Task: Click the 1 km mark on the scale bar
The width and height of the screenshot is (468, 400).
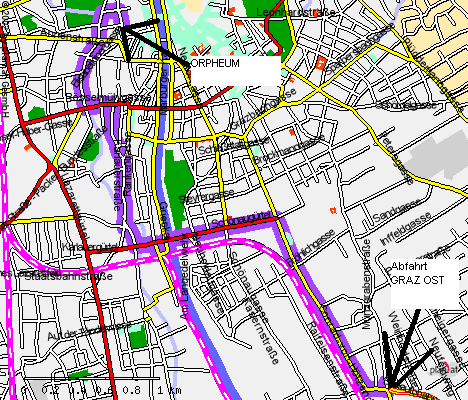Action: [x=169, y=390]
